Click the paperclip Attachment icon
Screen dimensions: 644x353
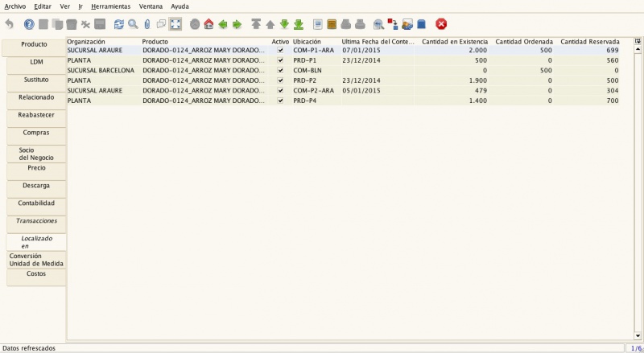point(147,24)
